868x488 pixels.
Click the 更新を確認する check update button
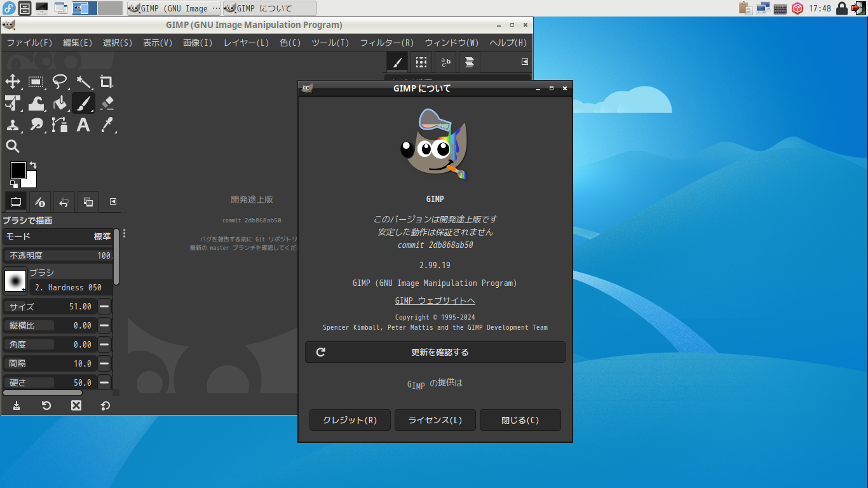click(435, 352)
